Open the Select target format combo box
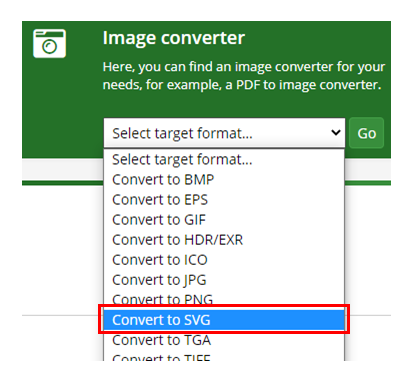The width and height of the screenshot is (412, 373). [224, 133]
